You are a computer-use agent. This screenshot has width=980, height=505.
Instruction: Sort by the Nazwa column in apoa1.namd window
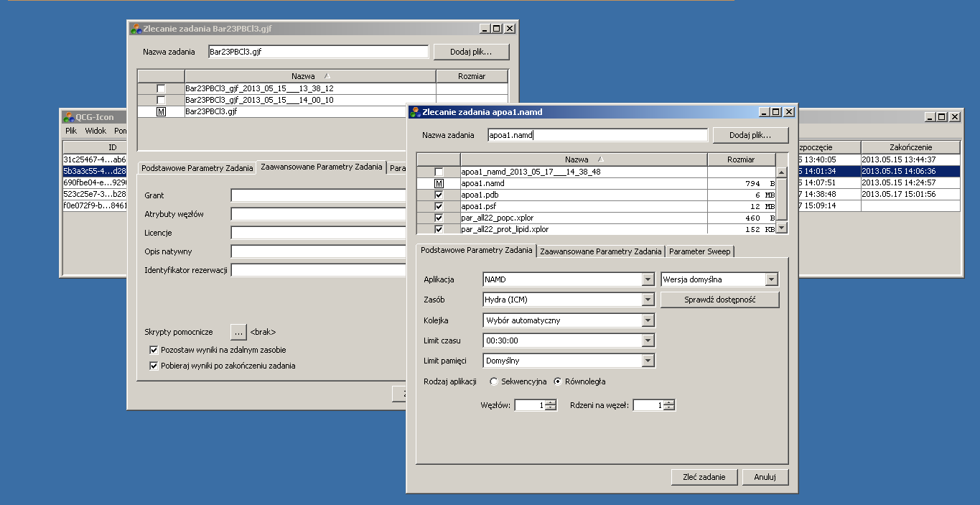[584, 159]
